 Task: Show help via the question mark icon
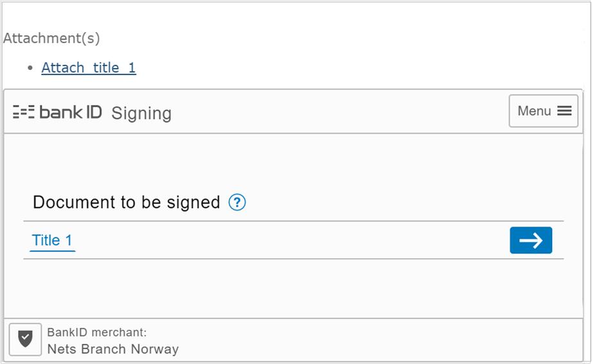237,202
